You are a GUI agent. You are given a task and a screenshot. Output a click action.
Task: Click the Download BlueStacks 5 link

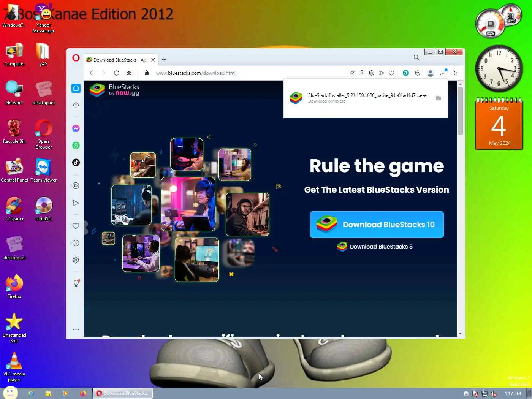375,247
